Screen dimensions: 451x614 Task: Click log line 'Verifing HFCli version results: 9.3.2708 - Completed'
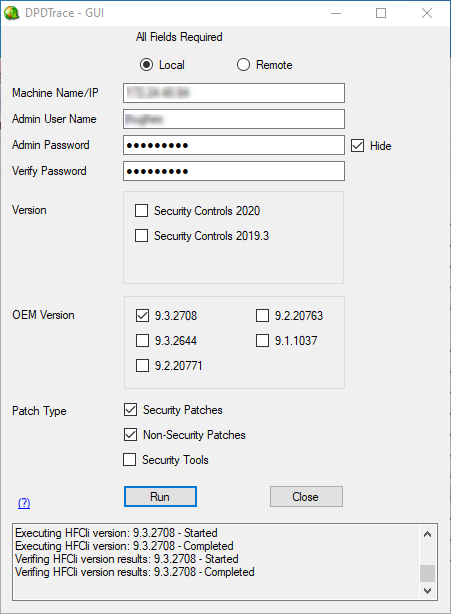coord(135,572)
